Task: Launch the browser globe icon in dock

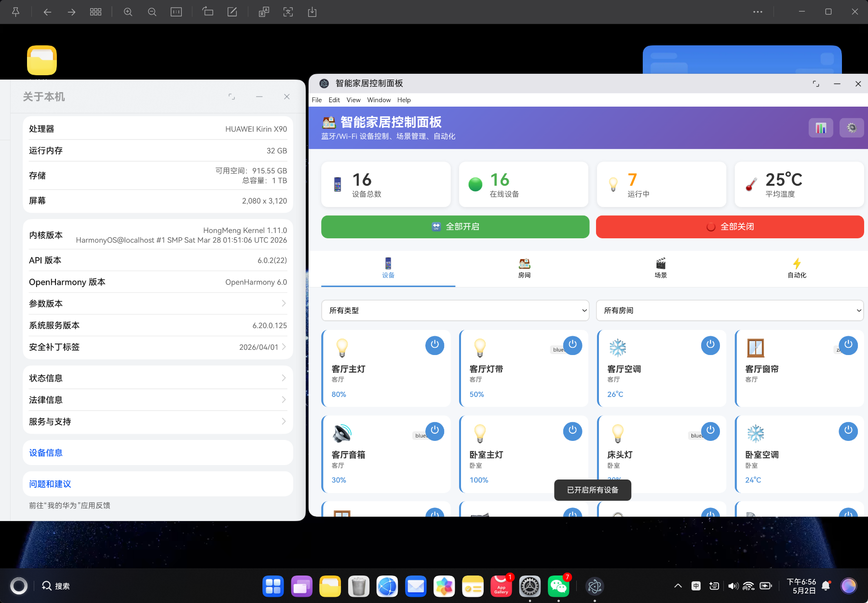Action: click(387, 586)
